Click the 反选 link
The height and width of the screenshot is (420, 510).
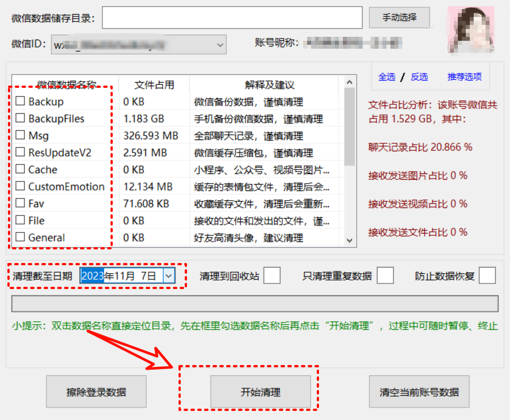point(419,77)
